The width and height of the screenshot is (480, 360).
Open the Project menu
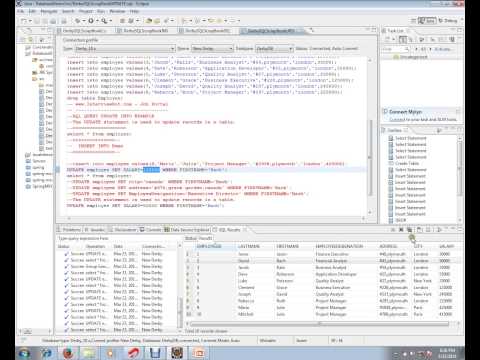click(x=86, y=11)
